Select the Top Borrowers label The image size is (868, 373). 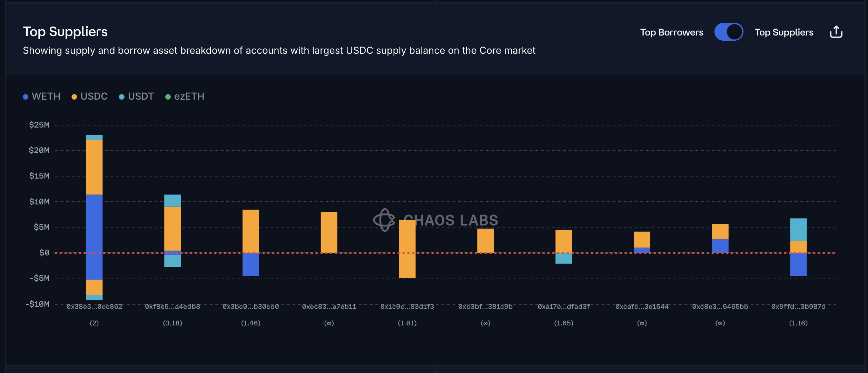click(671, 32)
